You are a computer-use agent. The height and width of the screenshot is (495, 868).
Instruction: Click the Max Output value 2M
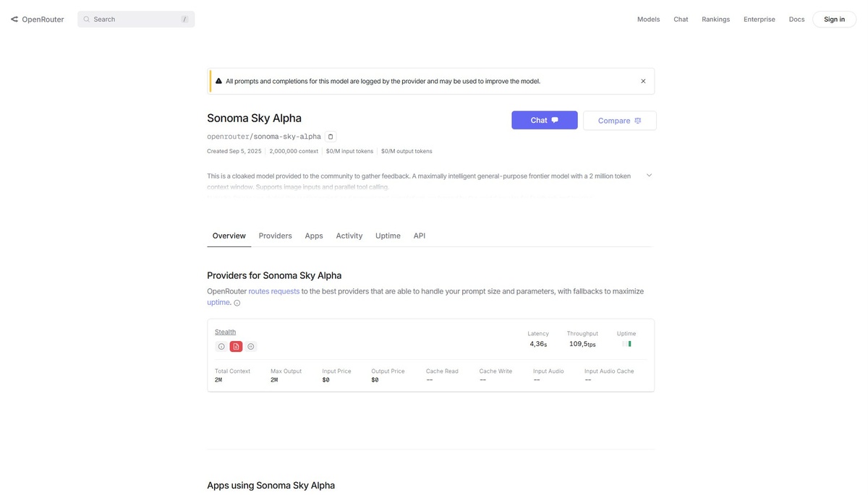coord(274,380)
